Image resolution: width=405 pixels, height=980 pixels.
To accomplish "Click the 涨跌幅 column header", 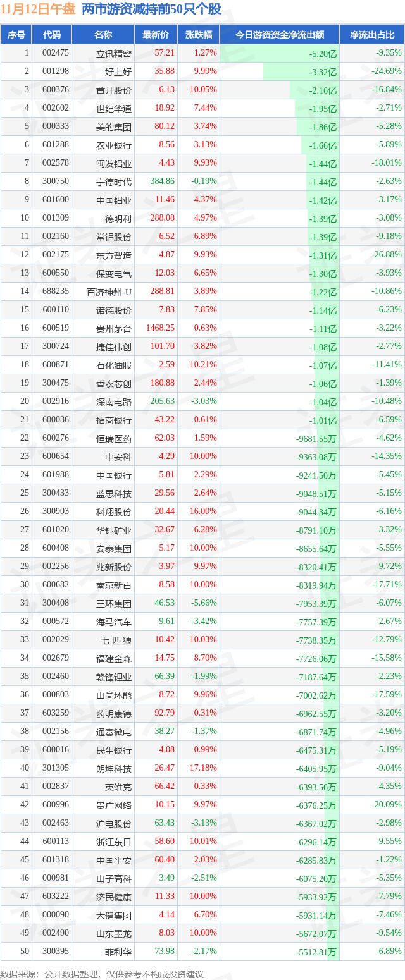I will coord(198,35).
